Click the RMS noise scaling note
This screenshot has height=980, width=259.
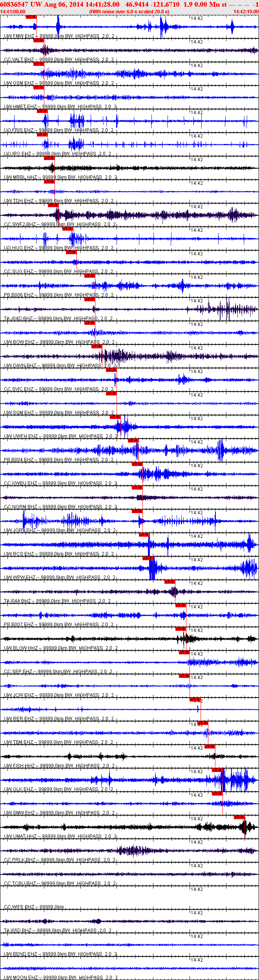pyautogui.click(x=129, y=12)
